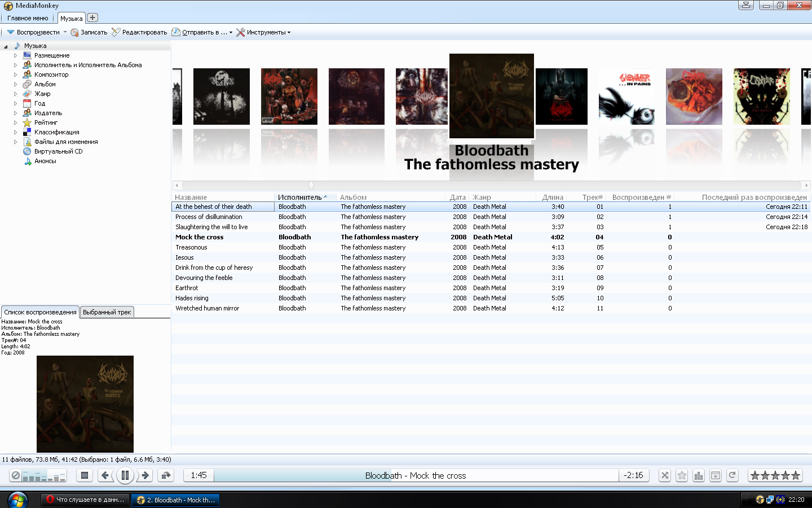Expand Исполнитель и Исполнитель Альбома node
Screen dimensions: 812x508
pos(15,65)
